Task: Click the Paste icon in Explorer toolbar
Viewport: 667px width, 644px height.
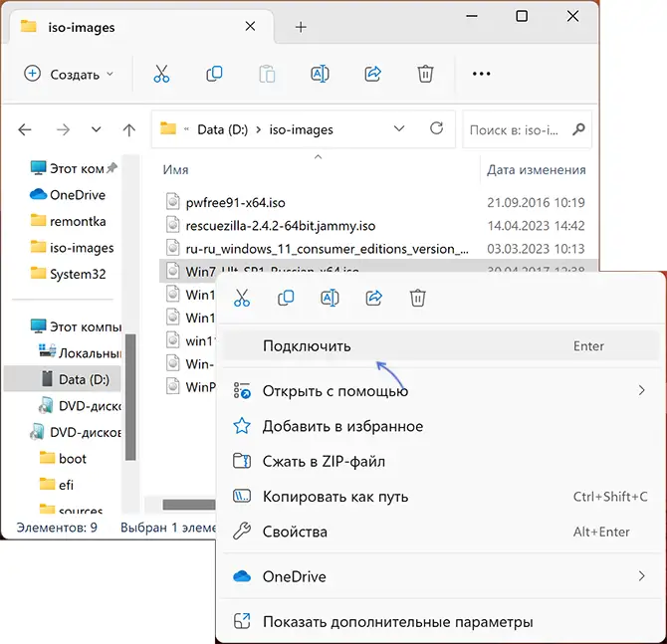Action: [x=267, y=74]
